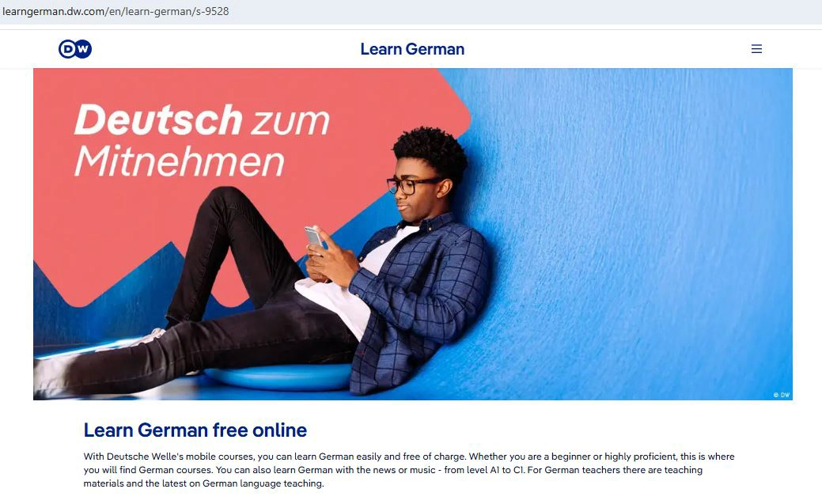The width and height of the screenshot is (822, 504).
Task: Click the word Mitnehmen in the banner
Action: pyautogui.click(x=180, y=161)
